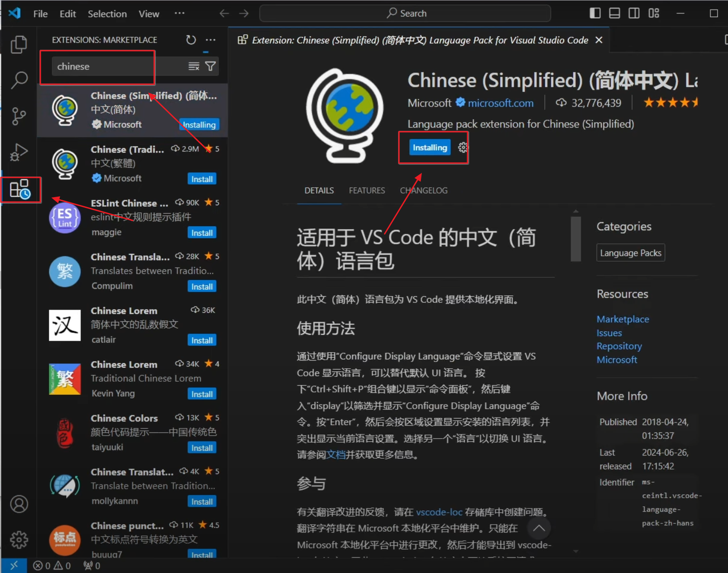This screenshot has height=573, width=728.
Task: Toggle the secondary side bar layout
Action: click(634, 13)
